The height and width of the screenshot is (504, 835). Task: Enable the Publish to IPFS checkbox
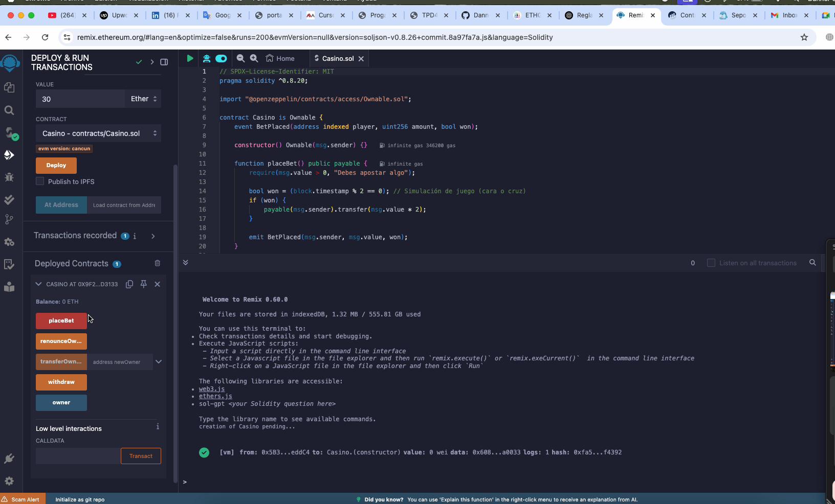40,181
